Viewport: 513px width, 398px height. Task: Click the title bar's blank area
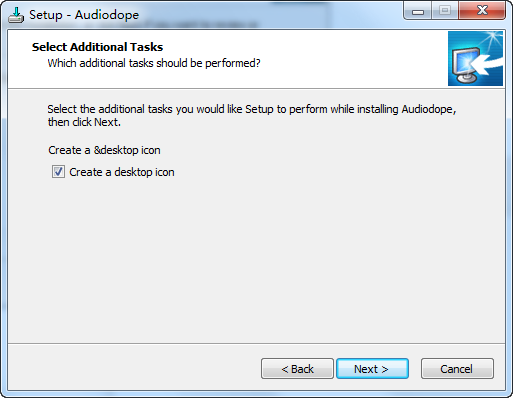[267, 15]
